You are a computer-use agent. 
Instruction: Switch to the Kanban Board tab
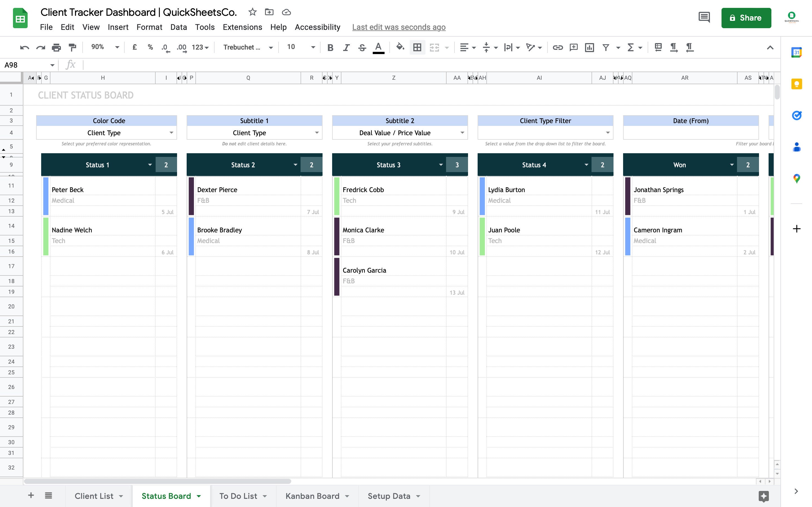312,496
